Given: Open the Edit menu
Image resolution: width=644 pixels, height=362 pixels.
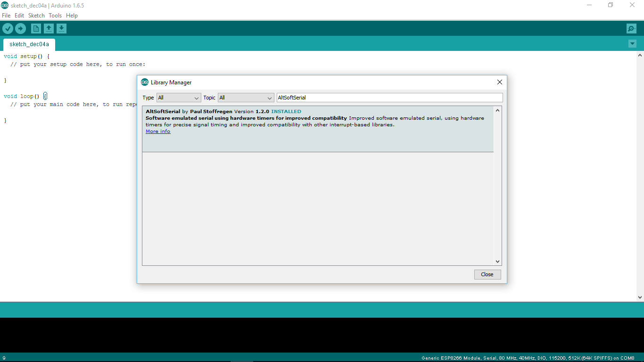Looking at the screenshot, I should (x=19, y=16).
